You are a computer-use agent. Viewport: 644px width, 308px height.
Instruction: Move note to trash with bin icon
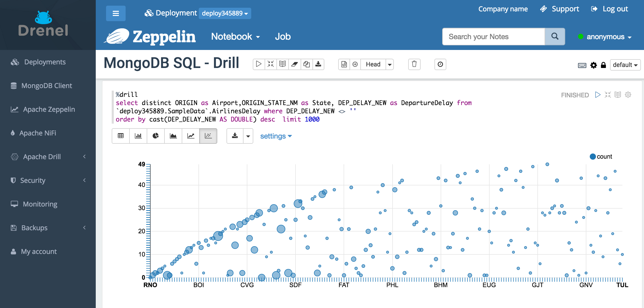414,64
